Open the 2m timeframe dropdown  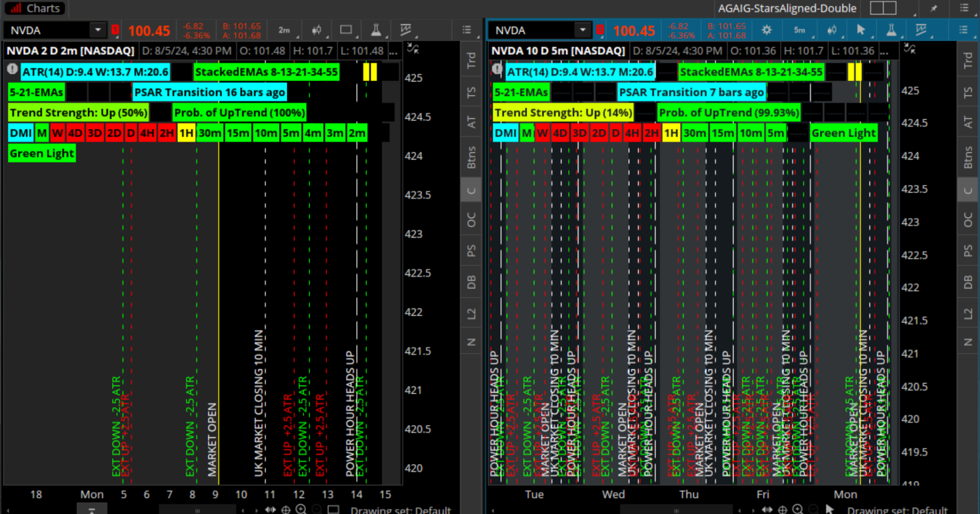(285, 30)
